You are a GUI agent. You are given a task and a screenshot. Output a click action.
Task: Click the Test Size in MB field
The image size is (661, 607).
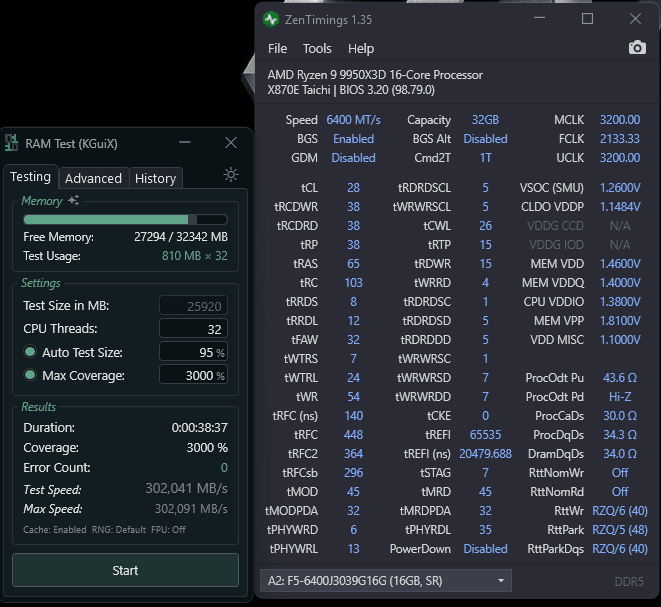pyautogui.click(x=193, y=306)
